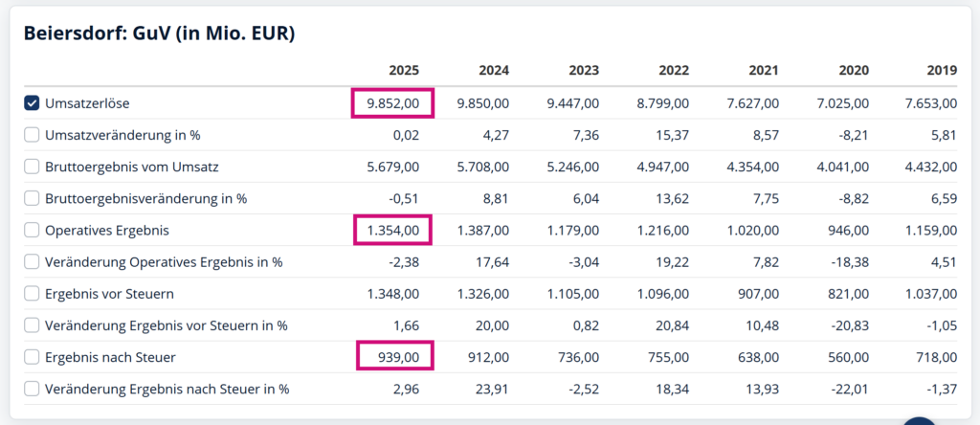Enable the Ergebnis vor Steuern checkbox
Viewport: 980px width, 425px height.
32,293
